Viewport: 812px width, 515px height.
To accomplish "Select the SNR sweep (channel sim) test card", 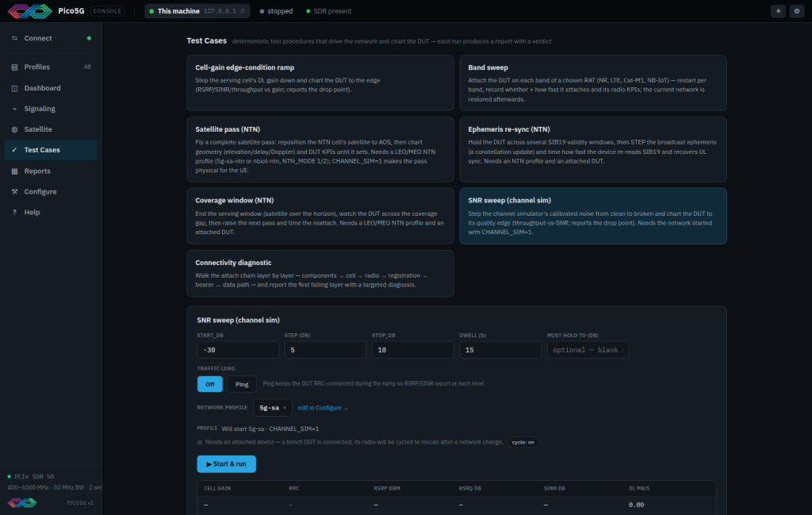I will click(593, 216).
